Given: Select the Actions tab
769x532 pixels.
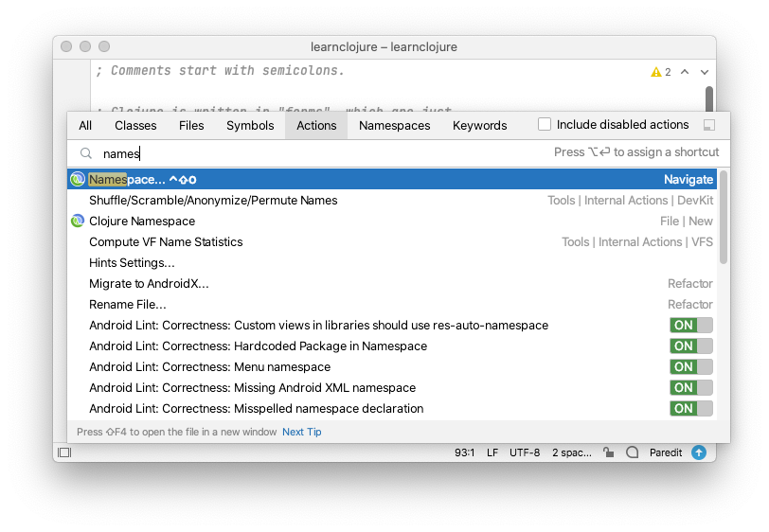Looking at the screenshot, I should [x=316, y=126].
